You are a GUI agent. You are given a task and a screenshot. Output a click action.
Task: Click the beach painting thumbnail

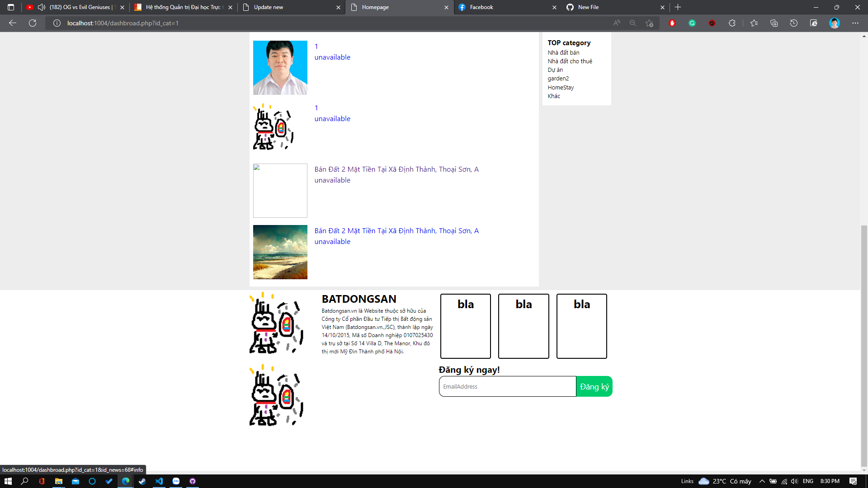(280, 252)
